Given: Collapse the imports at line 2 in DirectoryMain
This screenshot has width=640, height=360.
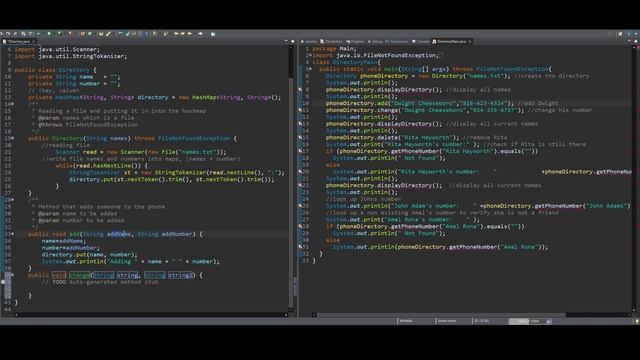Looking at the screenshot, I should 311,56.
